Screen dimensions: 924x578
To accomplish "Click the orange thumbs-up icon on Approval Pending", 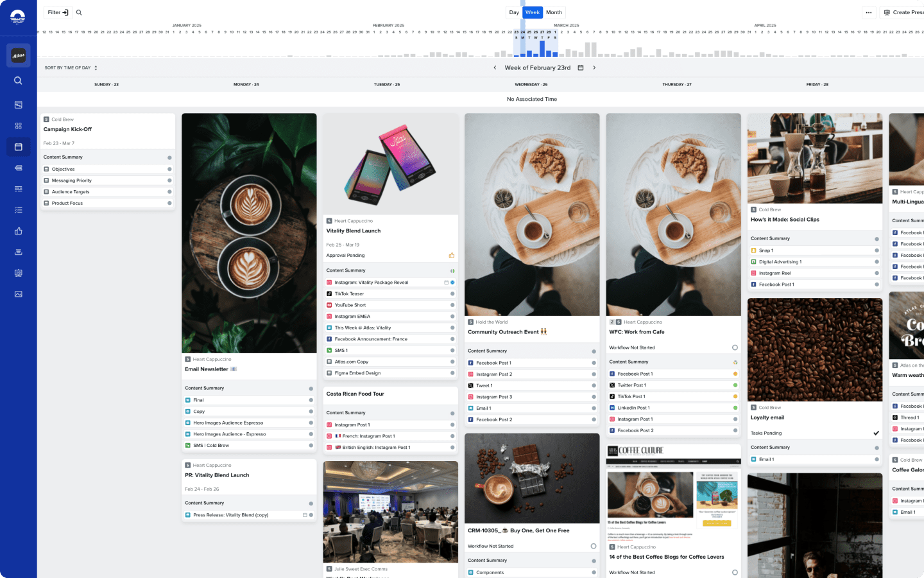I will 452,256.
